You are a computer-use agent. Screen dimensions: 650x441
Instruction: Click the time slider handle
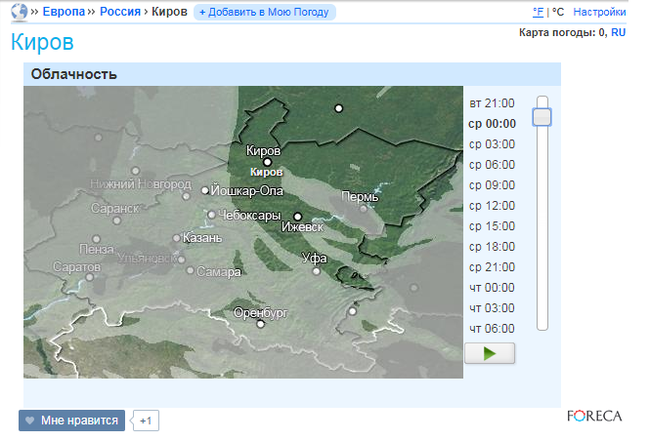(x=542, y=117)
